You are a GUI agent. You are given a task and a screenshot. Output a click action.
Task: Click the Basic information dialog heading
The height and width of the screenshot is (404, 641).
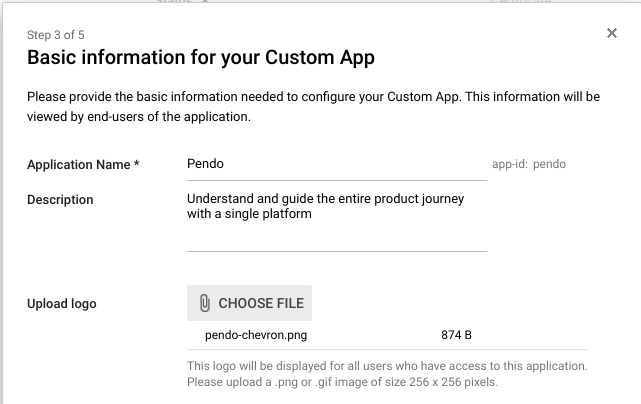[x=201, y=58]
